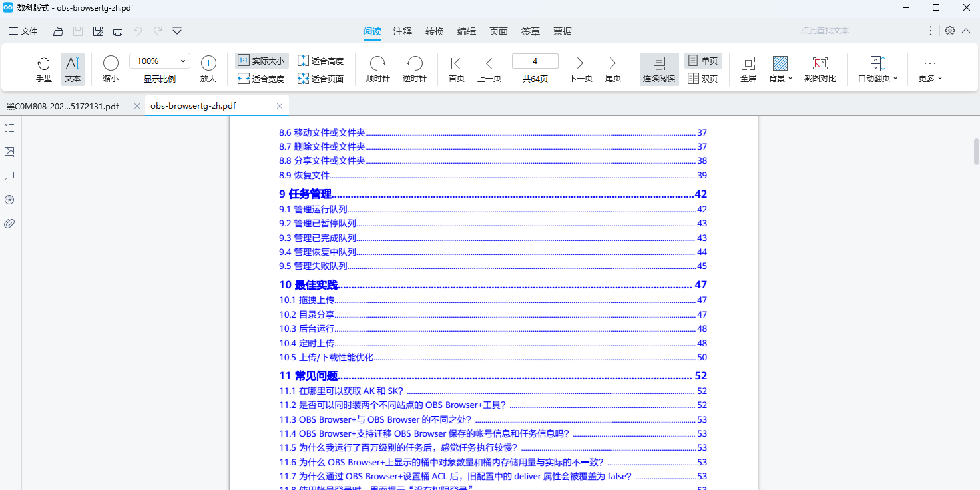This screenshot has height=490, width=980.
Task: Go to 首页 first page
Action: pyautogui.click(x=456, y=69)
